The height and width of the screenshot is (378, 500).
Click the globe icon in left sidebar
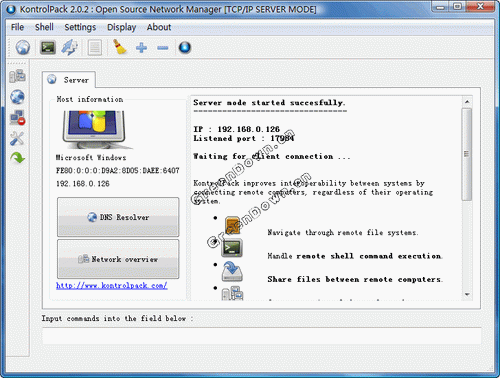(17, 97)
